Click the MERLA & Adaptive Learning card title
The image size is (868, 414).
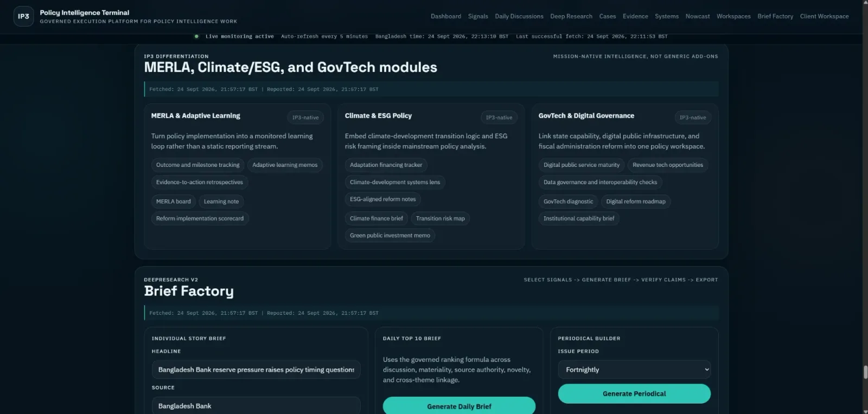(195, 115)
